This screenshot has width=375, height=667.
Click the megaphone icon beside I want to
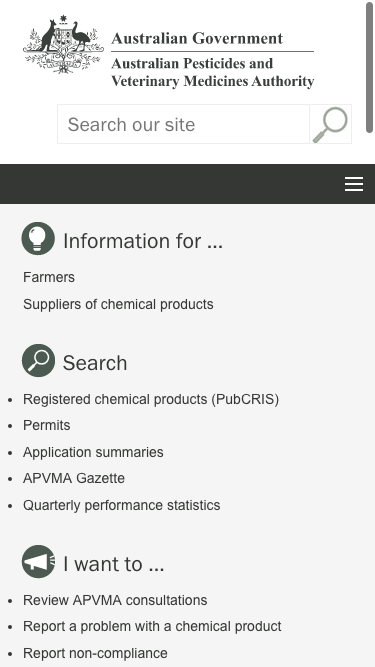(x=38, y=562)
